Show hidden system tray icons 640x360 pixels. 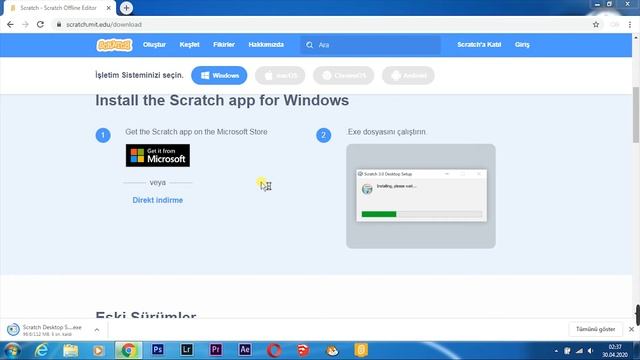(x=556, y=351)
